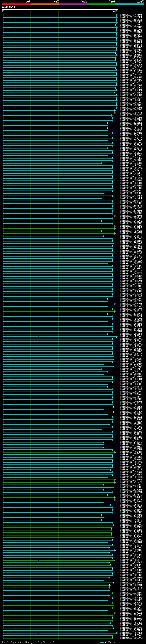Select hit UniRef100_Q1AYD9
The image size is (146, 644).
[x=131, y=593]
